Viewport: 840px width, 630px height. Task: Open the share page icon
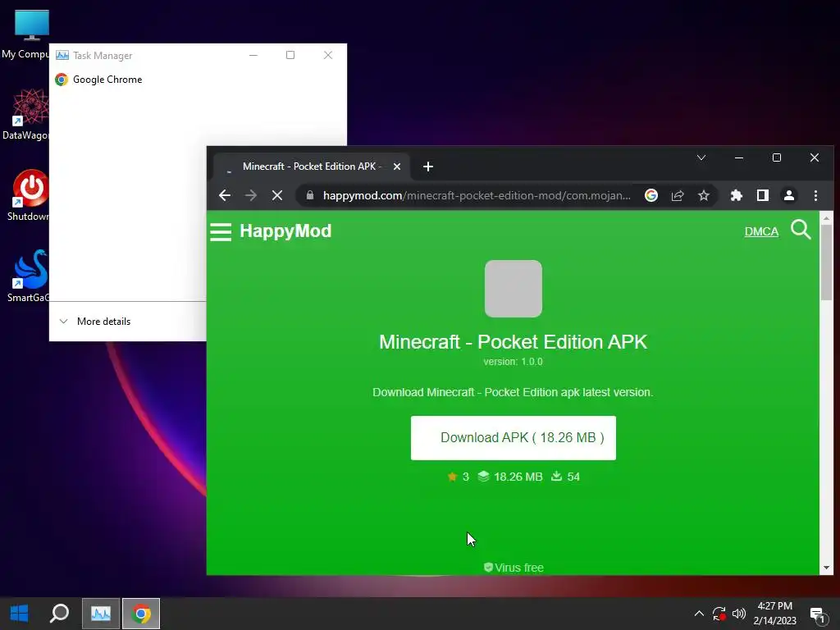[x=678, y=195]
